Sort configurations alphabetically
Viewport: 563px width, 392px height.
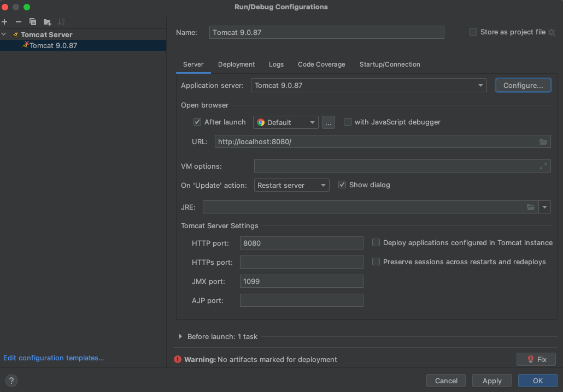tap(61, 22)
